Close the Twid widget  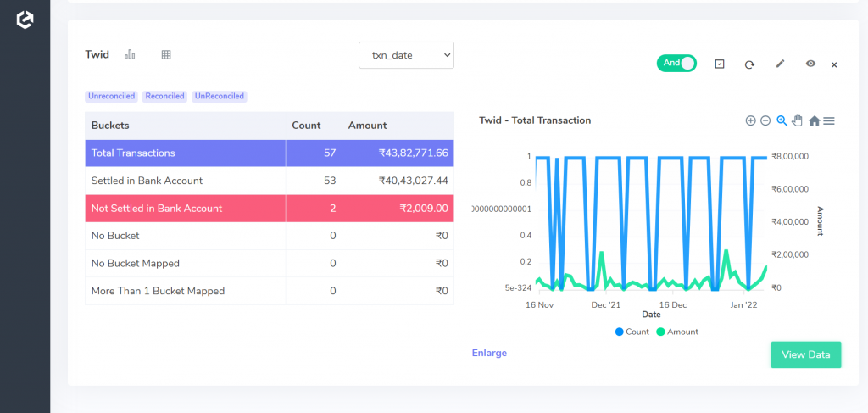pyautogui.click(x=834, y=64)
